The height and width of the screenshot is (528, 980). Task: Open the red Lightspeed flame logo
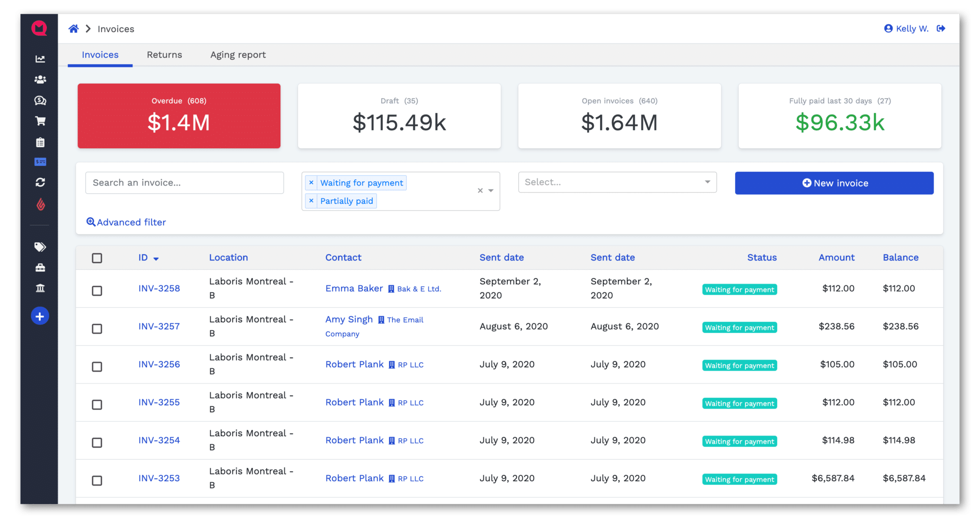tap(40, 205)
